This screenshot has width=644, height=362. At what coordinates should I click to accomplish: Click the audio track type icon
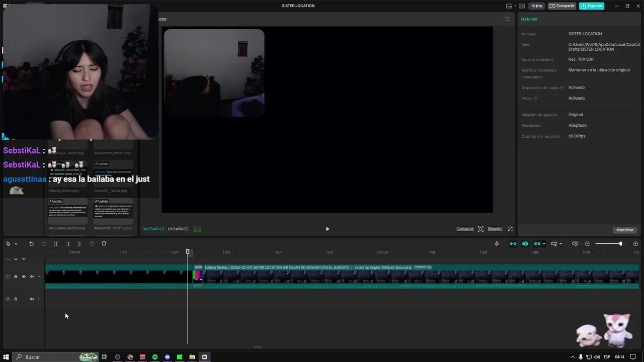[x=8, y=299]
